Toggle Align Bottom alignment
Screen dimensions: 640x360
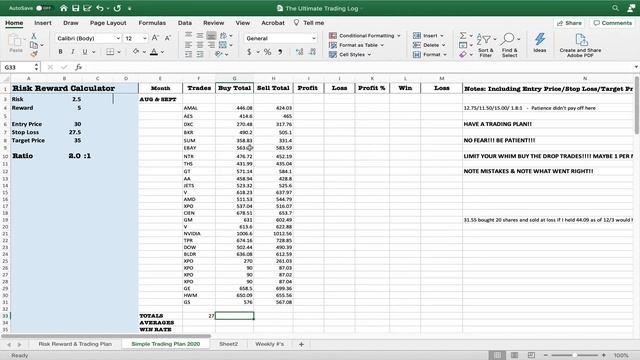(x=211, y=36)
